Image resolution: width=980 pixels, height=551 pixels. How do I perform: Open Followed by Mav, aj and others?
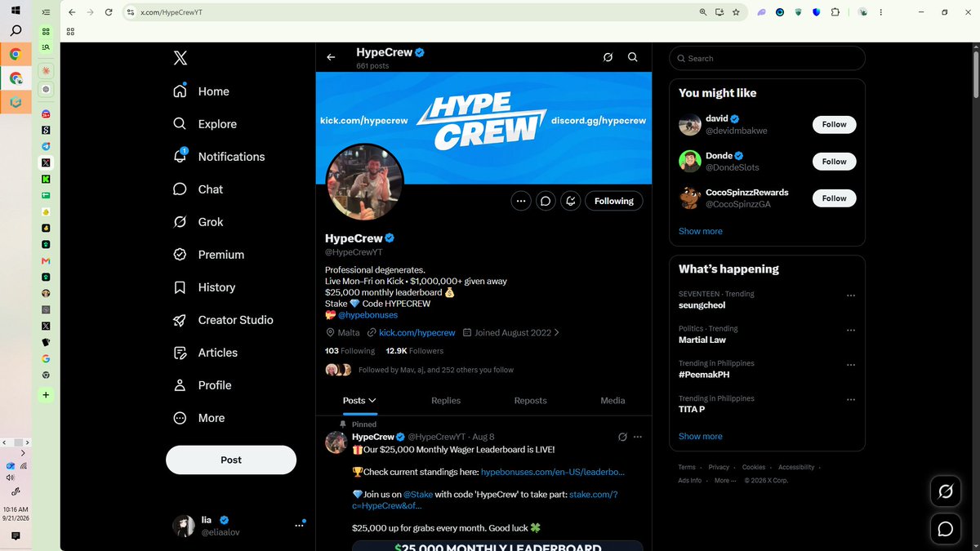pyautogui.click(x=436, y=370)
